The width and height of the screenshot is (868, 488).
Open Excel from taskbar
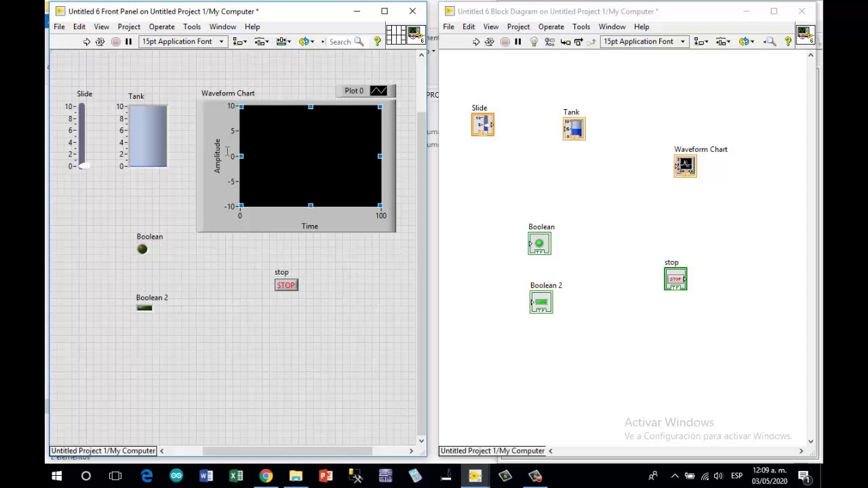tap(236, 476)
